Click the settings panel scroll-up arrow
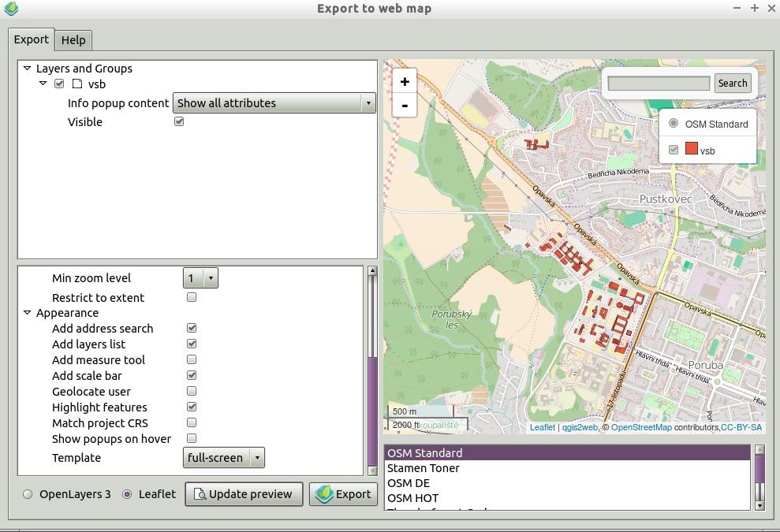780x532 pixels. click(x=372, y=271)
